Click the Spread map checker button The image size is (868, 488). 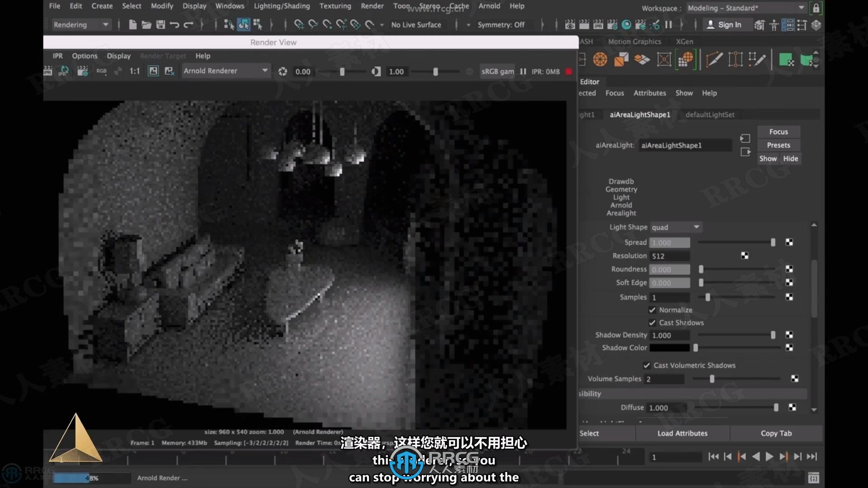(x=789, y=242)
